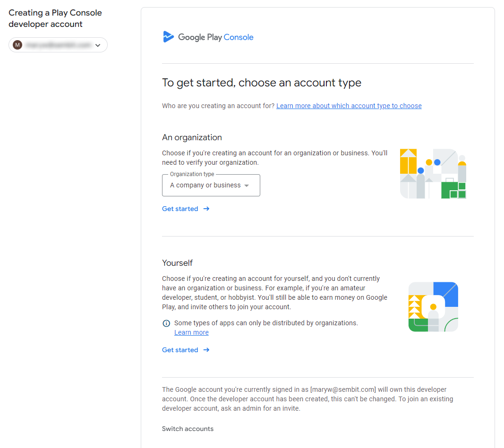Click the arrow icon after Yourself Get started

pyautogui.click(x=206, y=350)
